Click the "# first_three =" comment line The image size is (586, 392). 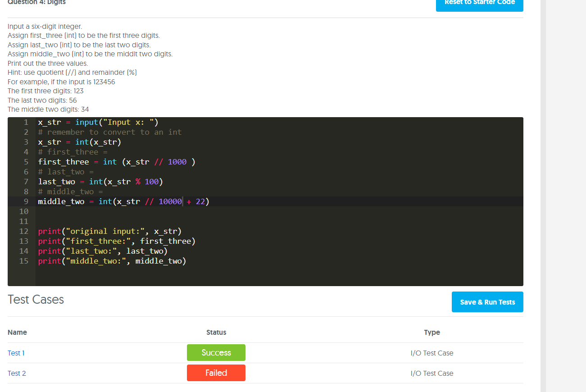point(73,152)
